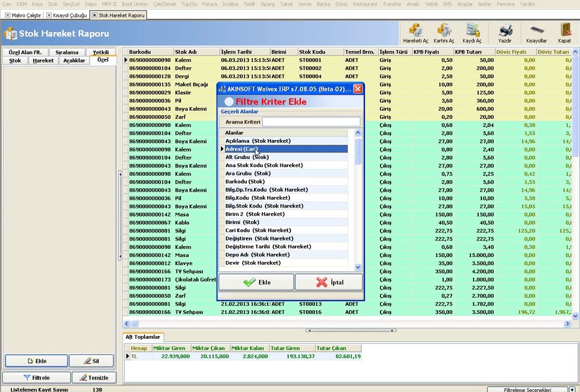Open the Filtreleme Seçenekleri dropdown arrow
The image size is (580, 392).
click(x=572, y=389)
